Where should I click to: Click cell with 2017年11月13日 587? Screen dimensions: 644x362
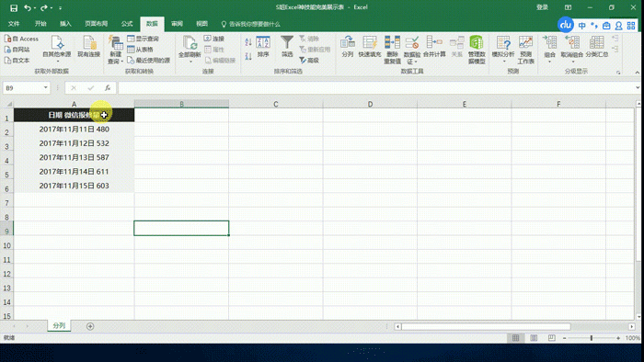point(74,157)
